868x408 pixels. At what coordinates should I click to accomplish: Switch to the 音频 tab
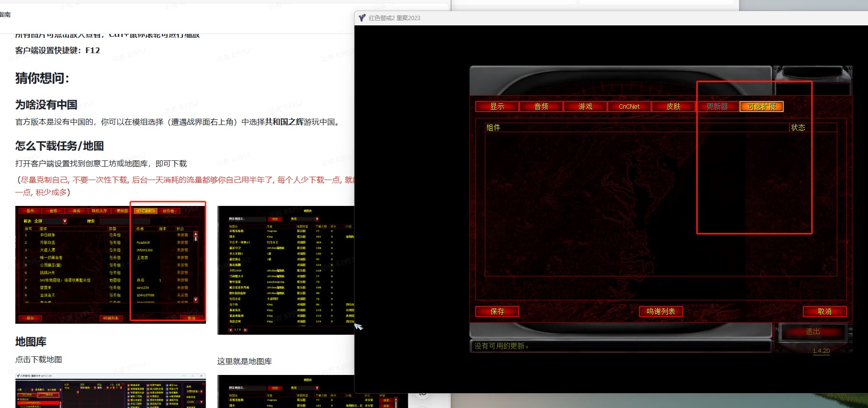(x=541, y=106)
